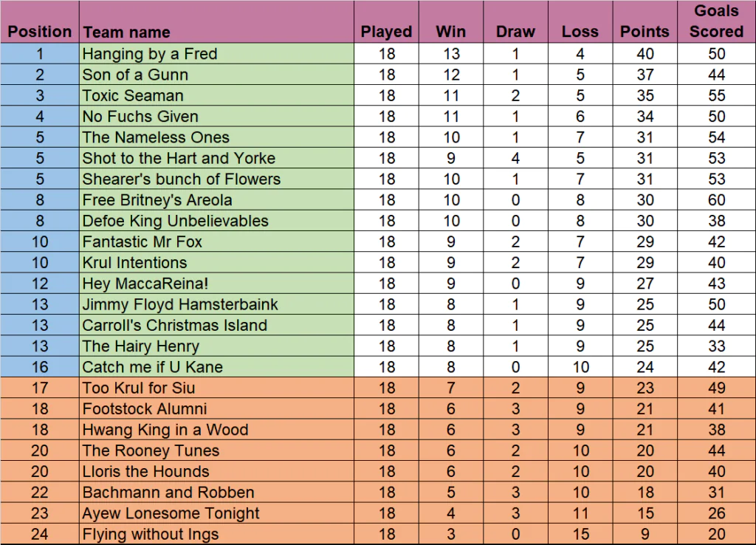Click goals scored 60 for Free Britney's Areola

[716, 199]
